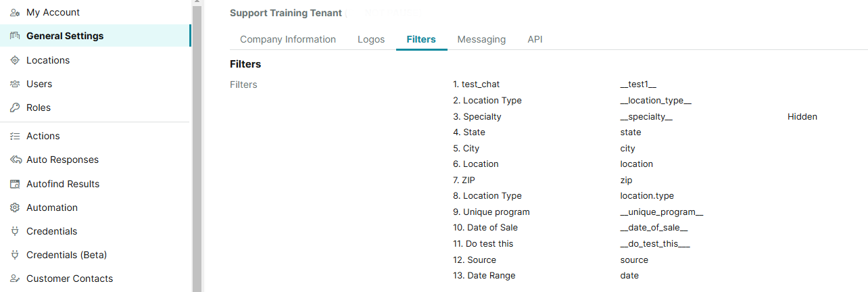Viewport: 868px width, 292px height.
Task: Go to the API tab
Action: (535, 39)
